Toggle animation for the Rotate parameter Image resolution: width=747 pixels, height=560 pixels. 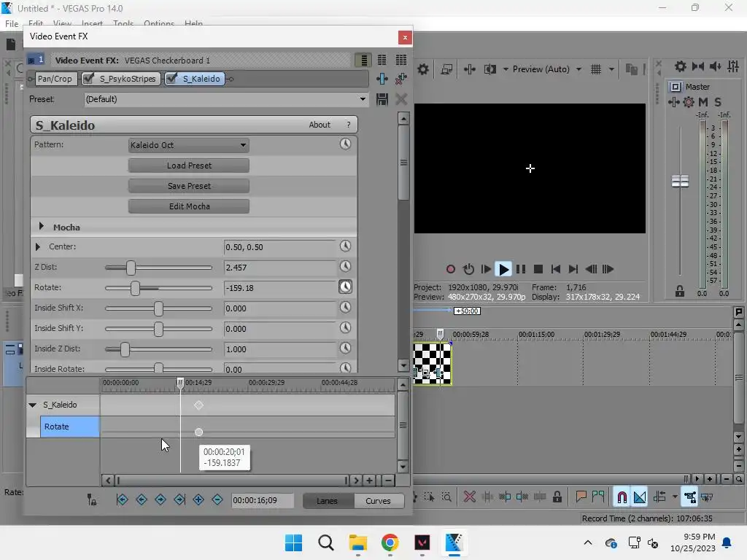pos(345,287)
